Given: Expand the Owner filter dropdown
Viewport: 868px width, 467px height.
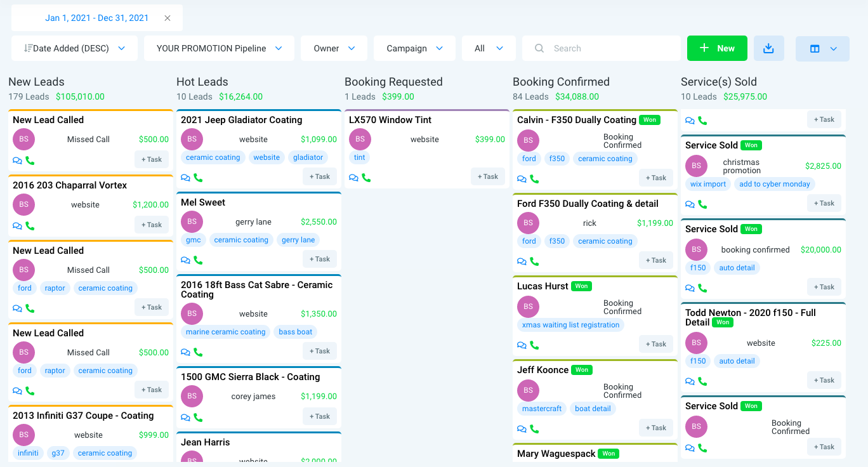Looking at the screenshot, I should click(x=334, y=48).
